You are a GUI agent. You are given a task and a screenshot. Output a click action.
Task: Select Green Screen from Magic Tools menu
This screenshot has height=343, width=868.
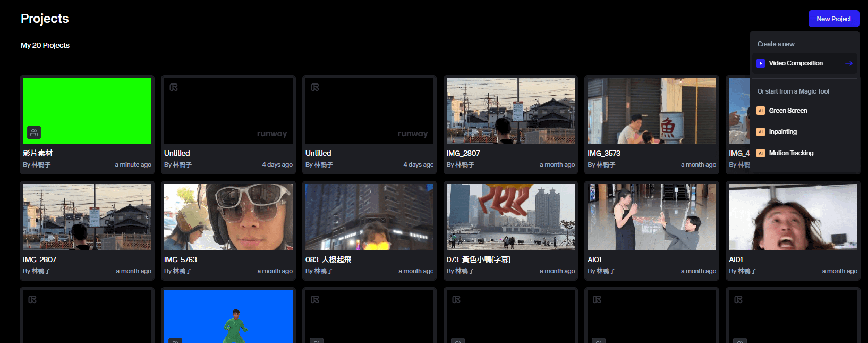click(x=788, y=111)
